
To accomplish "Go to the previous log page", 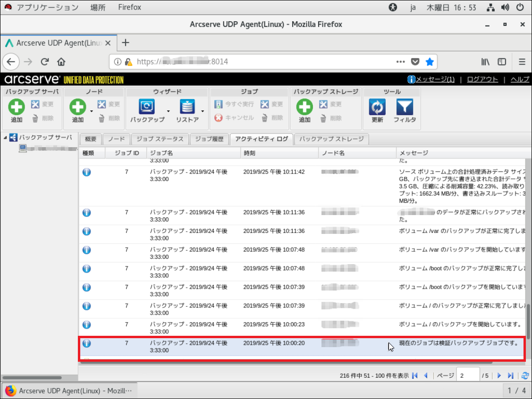I will (426, 375).
